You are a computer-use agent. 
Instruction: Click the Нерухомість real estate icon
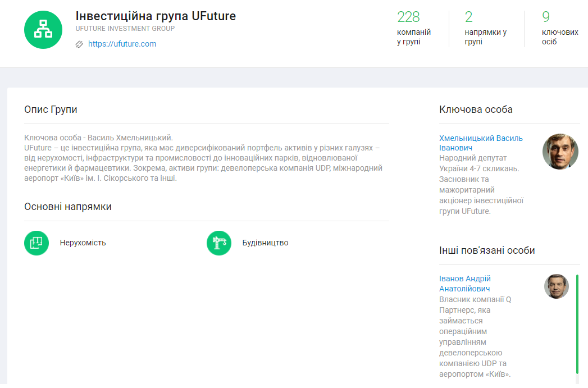point(37,243)
